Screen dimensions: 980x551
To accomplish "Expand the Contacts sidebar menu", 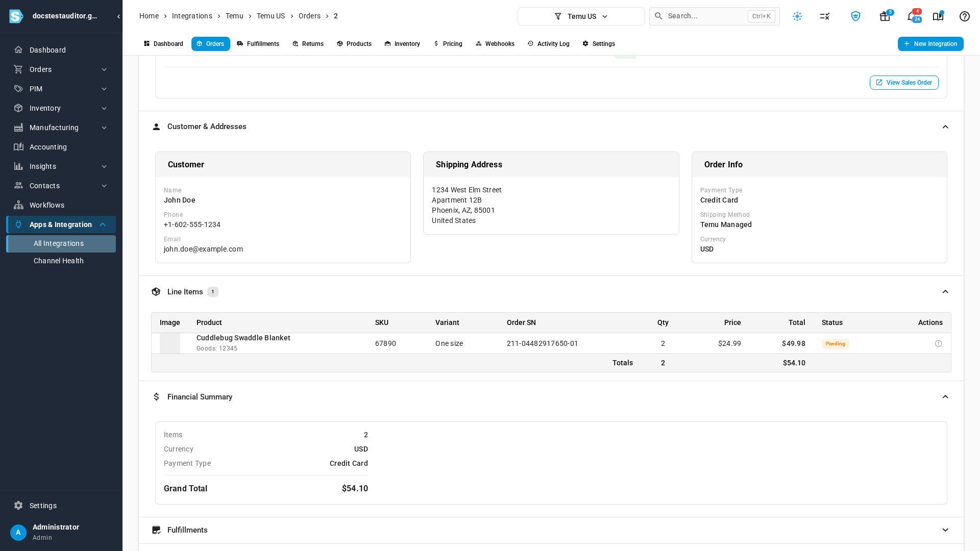I will (61, 186).
